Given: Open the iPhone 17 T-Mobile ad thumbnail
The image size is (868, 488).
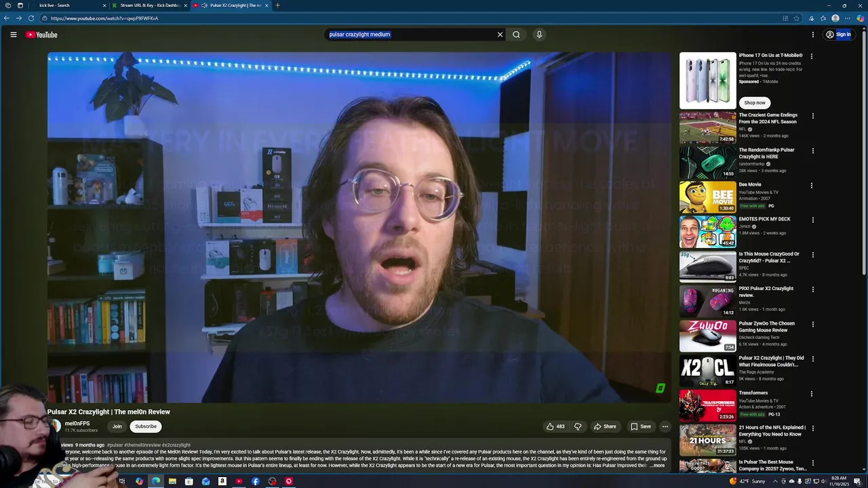Looking at the screenshot, I should point(707,81).
